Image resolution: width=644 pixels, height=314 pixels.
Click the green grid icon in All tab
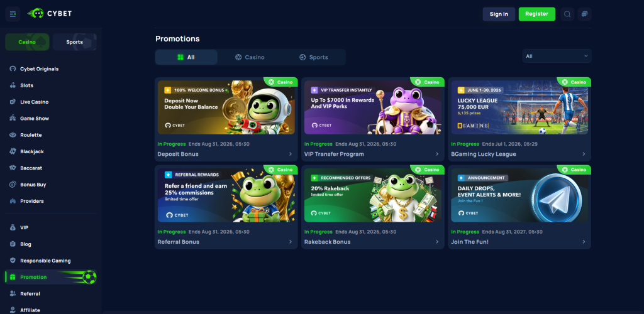pyautogui.click(x=180, y=57)
